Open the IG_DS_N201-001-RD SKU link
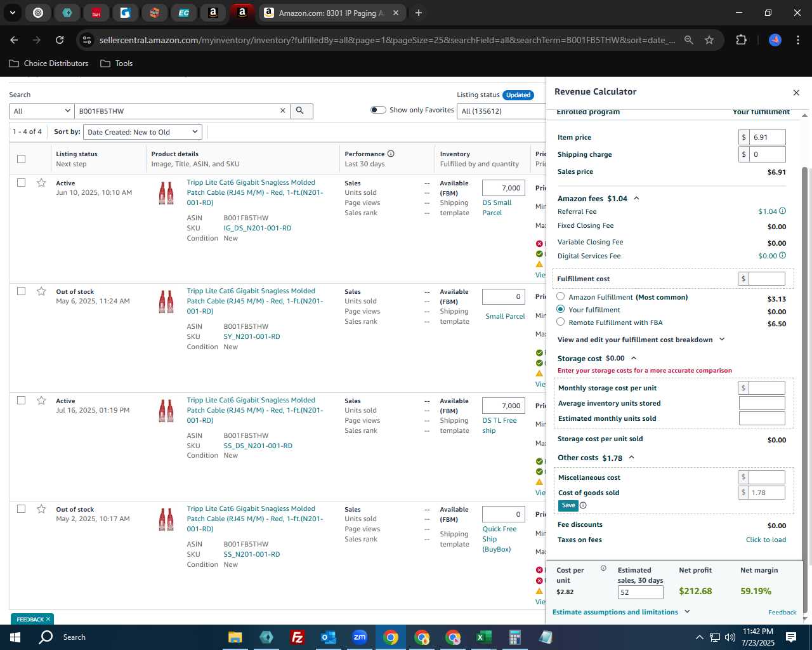812x650 pixels. point(258,228)
